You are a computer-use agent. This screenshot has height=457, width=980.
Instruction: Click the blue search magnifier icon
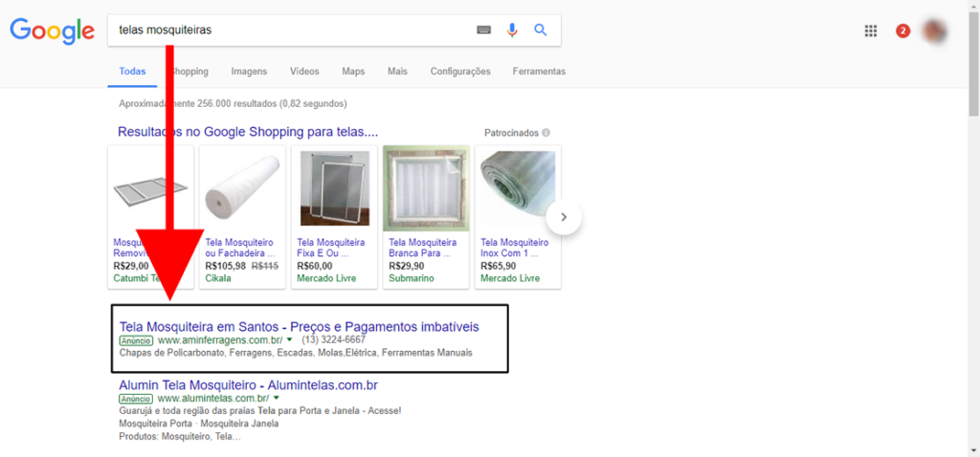pyautogui.click(x=541, y=31)
